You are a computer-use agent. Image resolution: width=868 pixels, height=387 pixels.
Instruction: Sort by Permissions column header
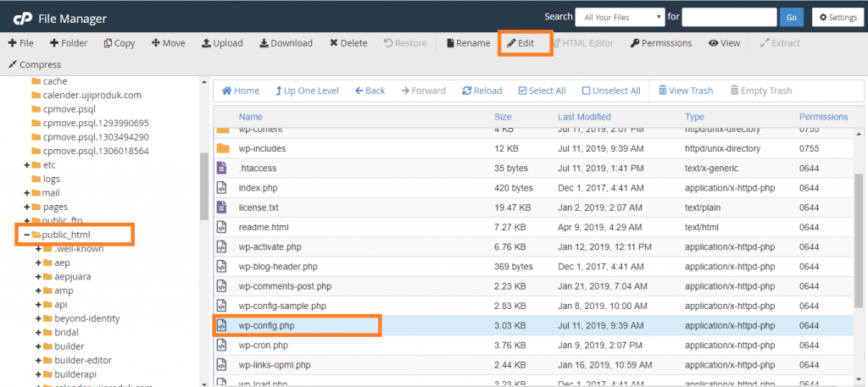823,117
